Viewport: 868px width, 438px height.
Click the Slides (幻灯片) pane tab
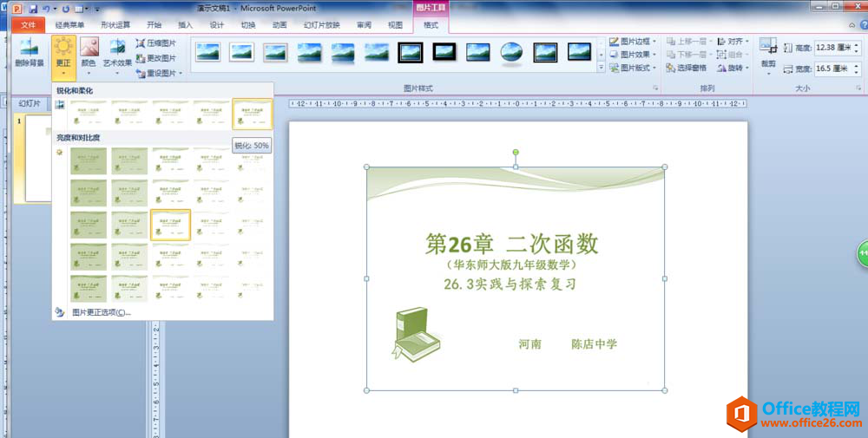[30, 103]
